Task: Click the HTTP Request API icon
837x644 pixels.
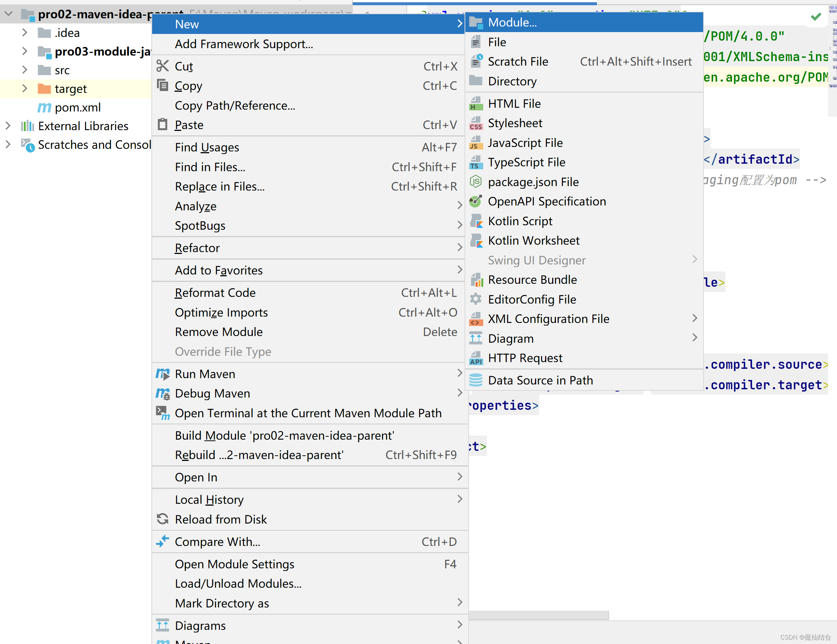Action: pyautogui.click(x=476, y=358)
